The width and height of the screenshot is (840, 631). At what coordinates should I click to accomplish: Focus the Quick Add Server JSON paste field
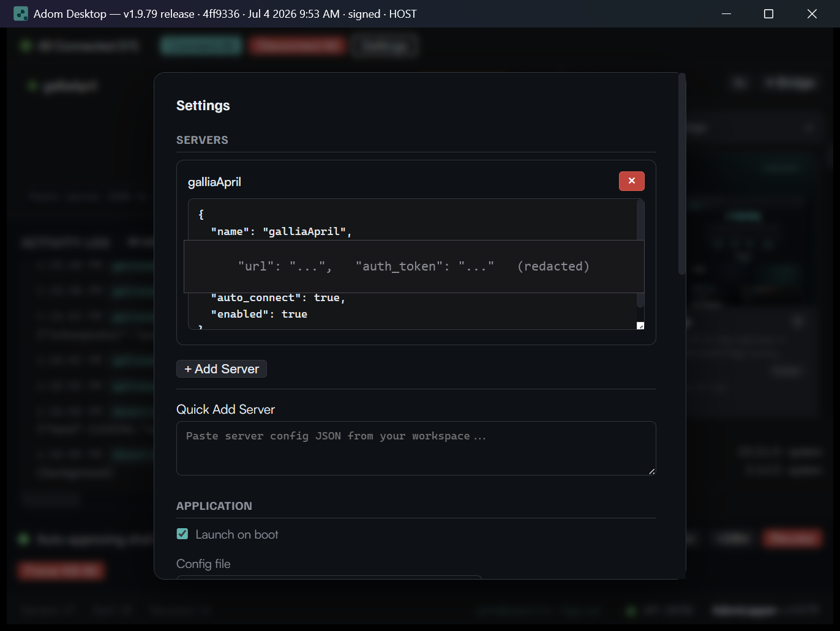tap(416, 448)
